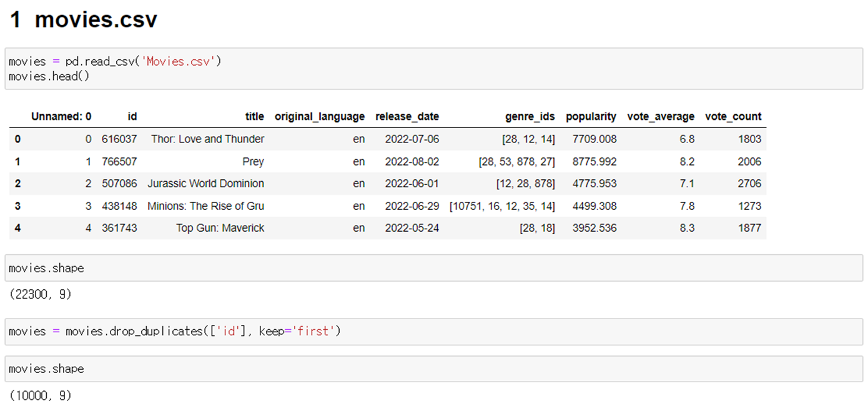
Task: Click vote_average value 7.1
Action: coord(687,184)
